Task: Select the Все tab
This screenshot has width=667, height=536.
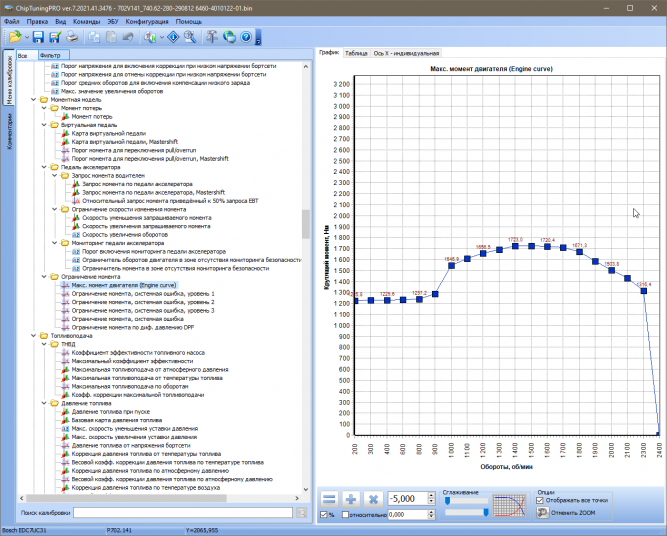Action: coord(27,55)
